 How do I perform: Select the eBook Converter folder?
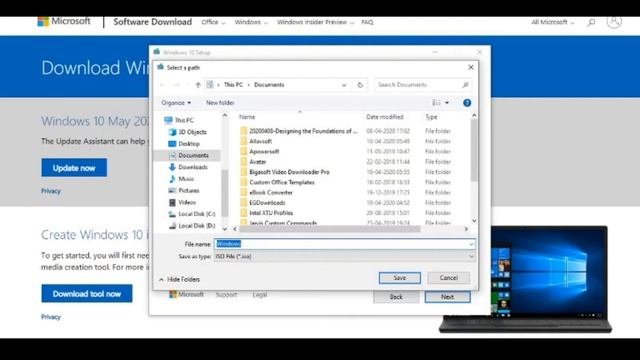(271, 193)
